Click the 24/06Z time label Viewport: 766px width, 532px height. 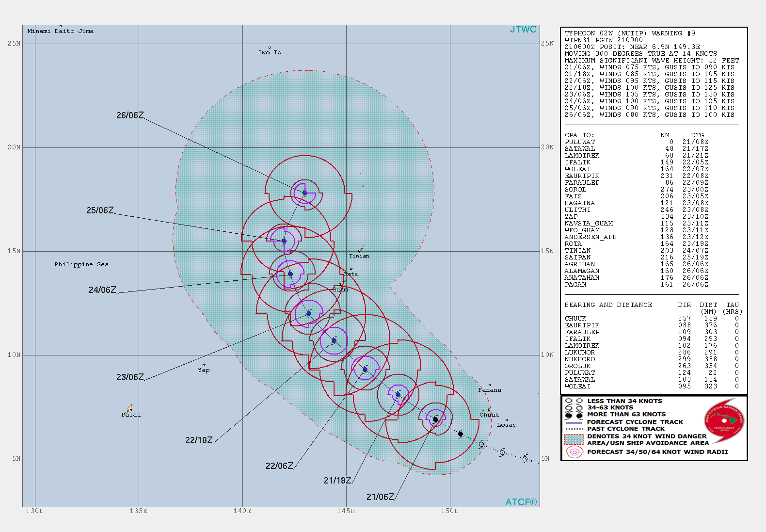[102, 290]
